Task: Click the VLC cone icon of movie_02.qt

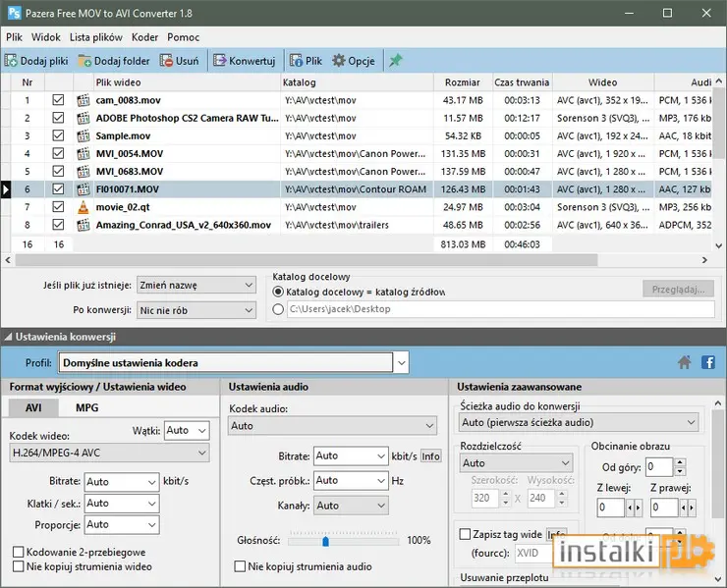Action: point(83,207)
